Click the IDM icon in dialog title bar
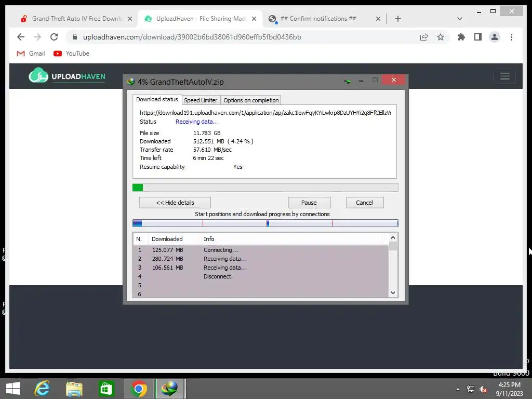Viewport: 532px width, 399px height. click(x=131, y=82)
